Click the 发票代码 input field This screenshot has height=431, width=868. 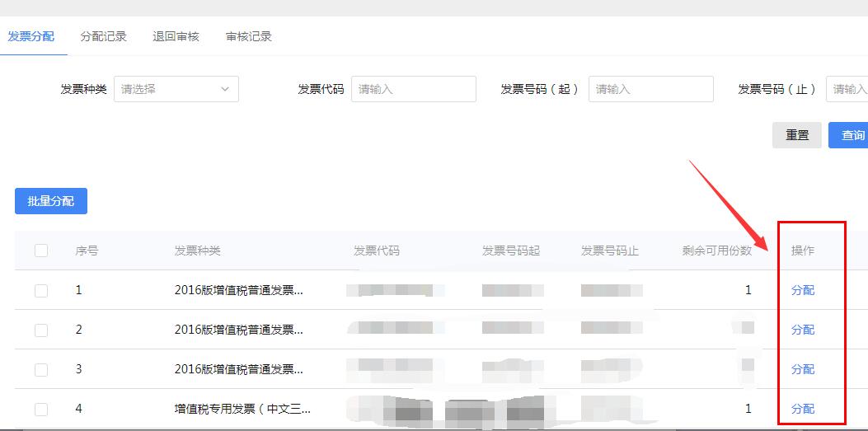click(413, 89)
